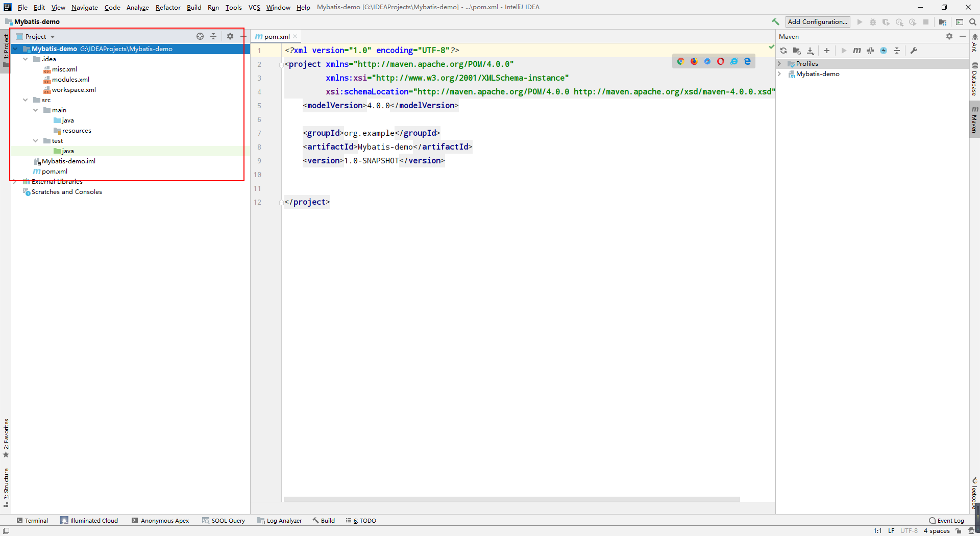Hide the Project tool window
This screenshot has height=536, width=980.
[243, 36]
